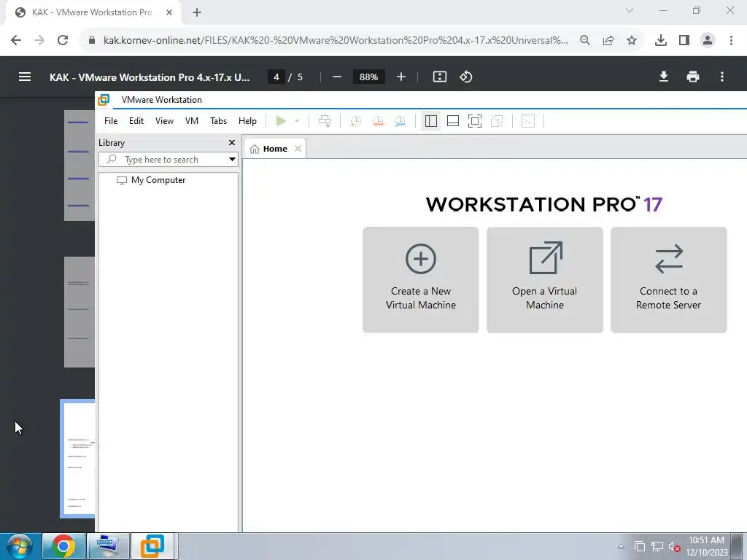747x560 pixels.
Task: Open the File menu in VMware
Action: tap(111, 121)
